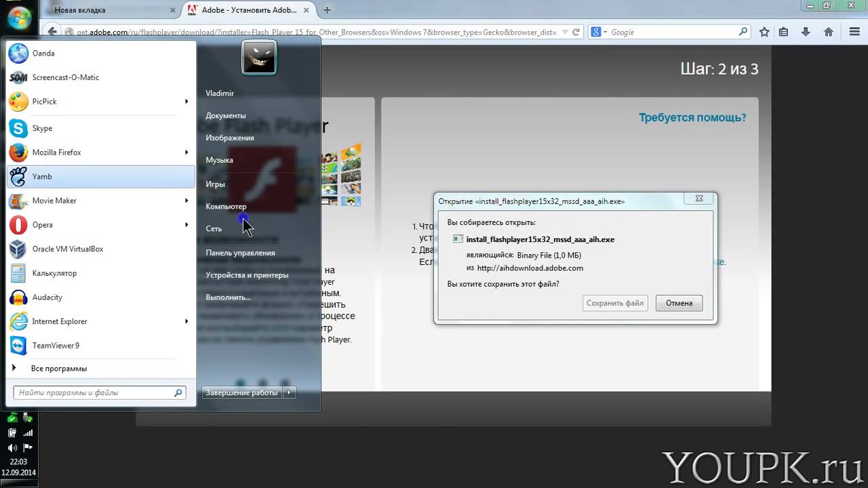Open Музыка from the Start menu
The image size is (868, 488).
click(x=219, y=160)
